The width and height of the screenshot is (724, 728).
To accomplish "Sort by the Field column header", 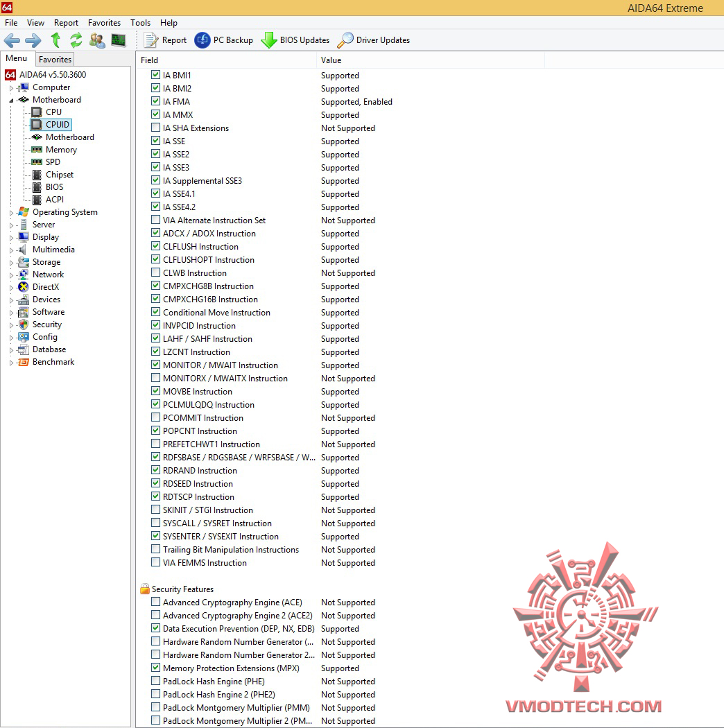I will point(226,60).
